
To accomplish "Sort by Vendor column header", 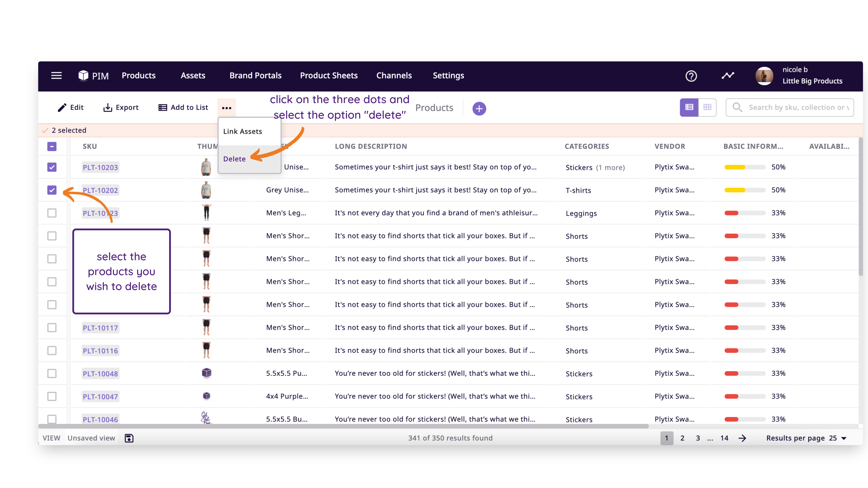I will [x=670, y=147].
